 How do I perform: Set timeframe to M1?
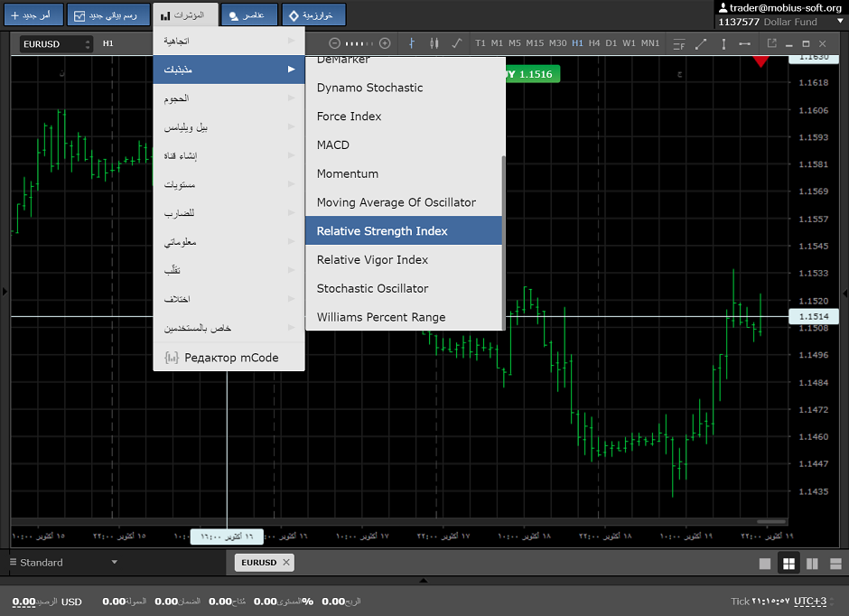497,43
